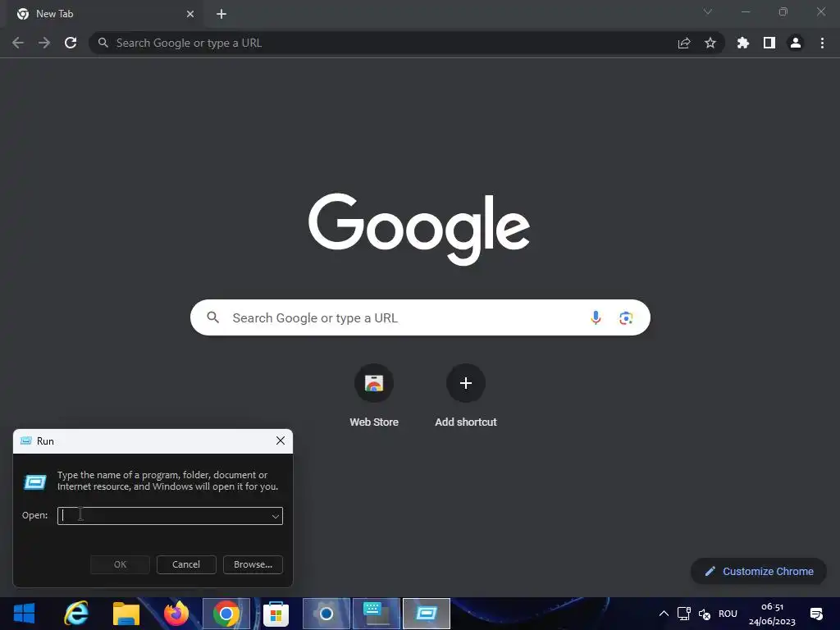840x630 pixels.
Task: Start voice search with microphone icon
Action: point(596,317)
